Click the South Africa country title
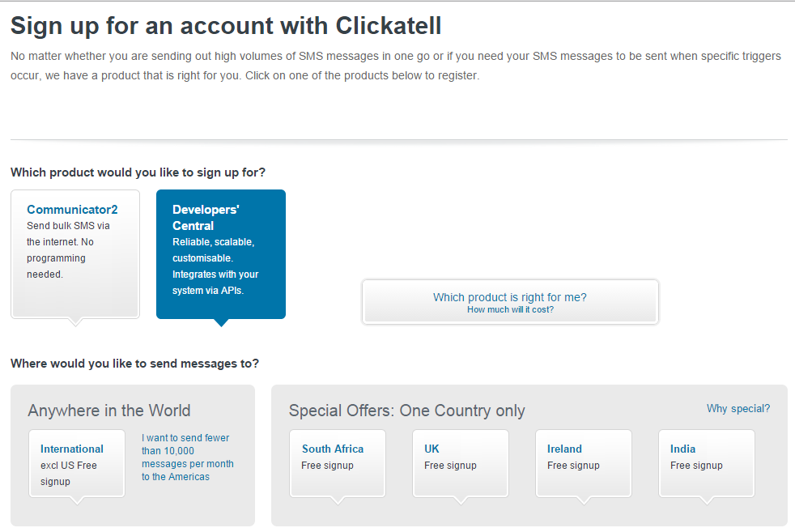795x532 pixels. pyautogui.click(x=333, y=449)
